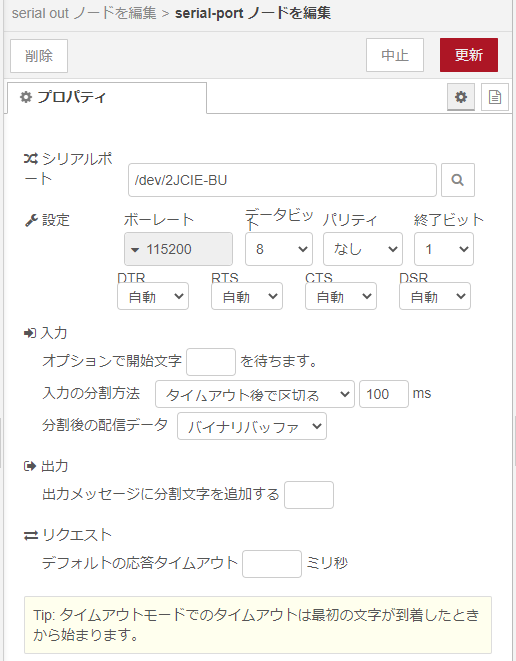516x661 pixels.
Task: Open the parity dropdown showing なし
Action: tap(363, 249)
